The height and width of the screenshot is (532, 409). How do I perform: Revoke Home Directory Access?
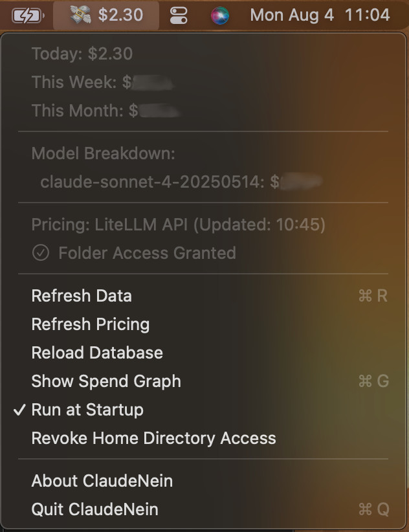pyautogui.click(x=153, y=438)
